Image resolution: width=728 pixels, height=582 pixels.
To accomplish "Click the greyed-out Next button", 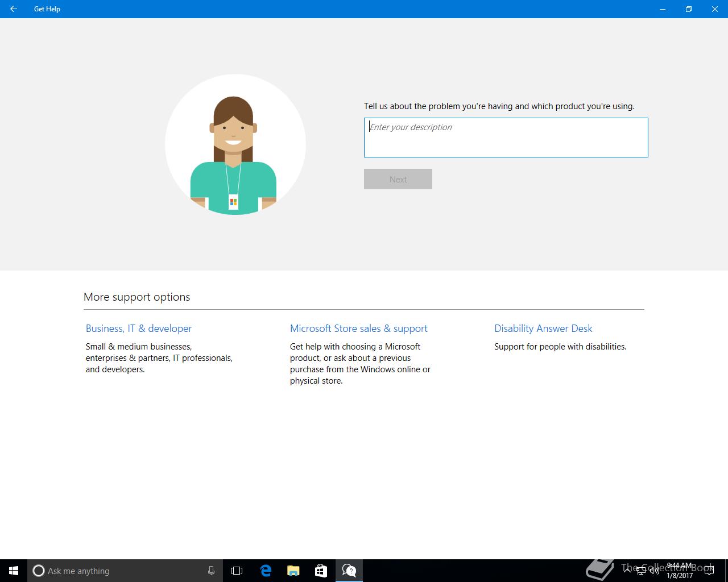I will coord(398,179).
